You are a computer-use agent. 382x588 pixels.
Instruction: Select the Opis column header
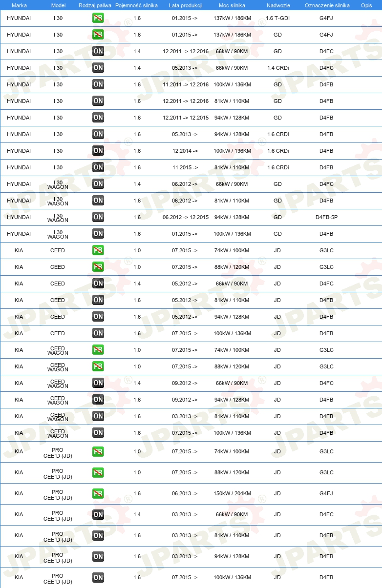366,5
